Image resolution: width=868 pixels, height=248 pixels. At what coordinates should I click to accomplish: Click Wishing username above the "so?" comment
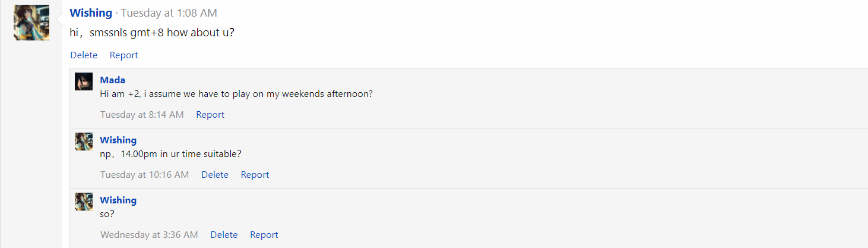click(x=118, y=200)
